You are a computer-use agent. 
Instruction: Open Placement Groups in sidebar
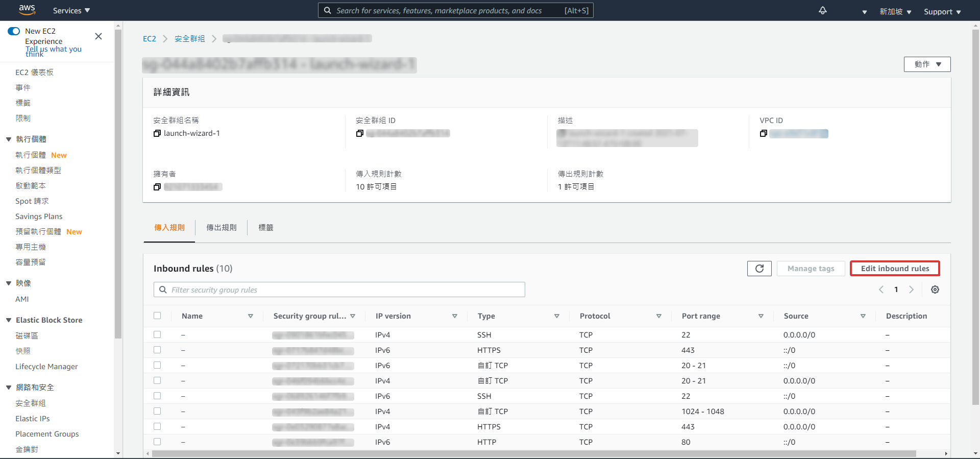47,434
